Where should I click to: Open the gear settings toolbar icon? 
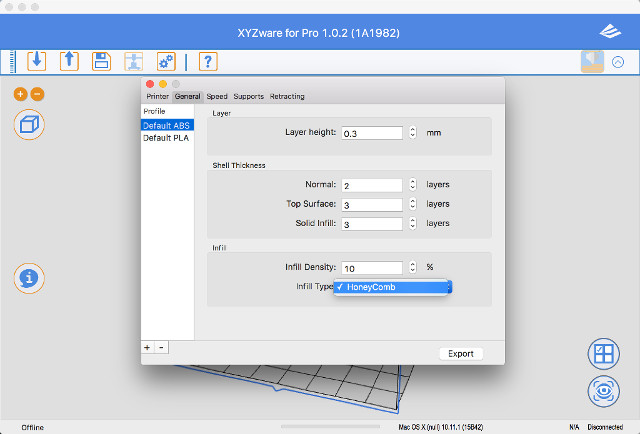(166, 61)
